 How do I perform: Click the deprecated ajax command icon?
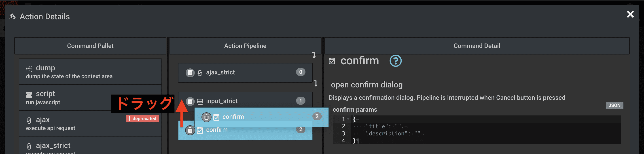coord(29,120)
